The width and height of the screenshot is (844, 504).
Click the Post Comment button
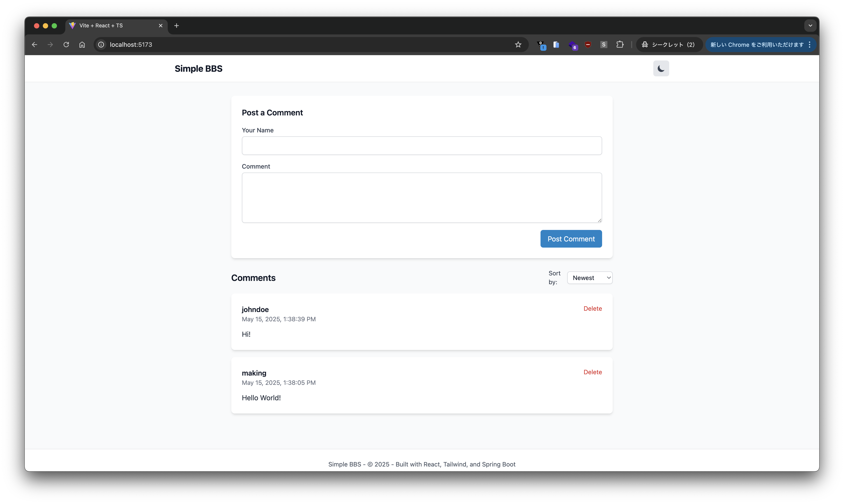(571, 239)
